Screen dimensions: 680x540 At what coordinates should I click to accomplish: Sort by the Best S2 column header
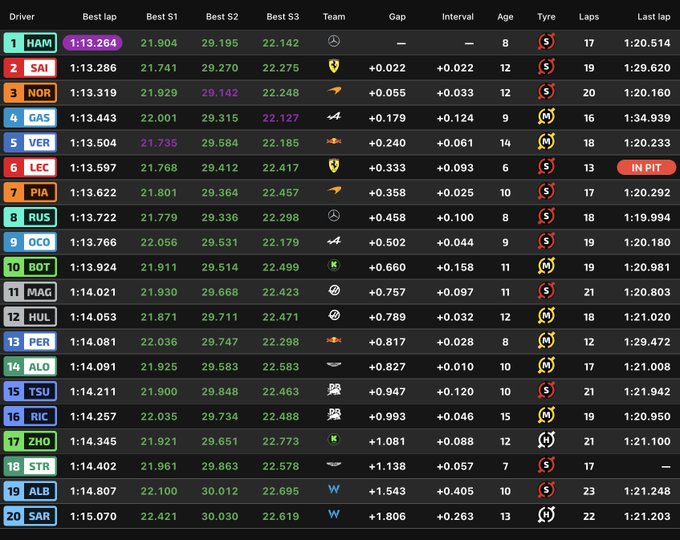point(222,16)
